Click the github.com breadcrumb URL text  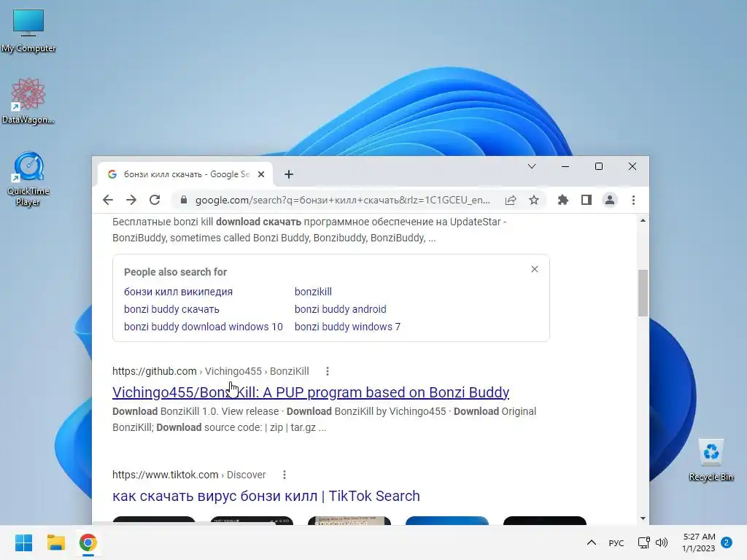211,371
